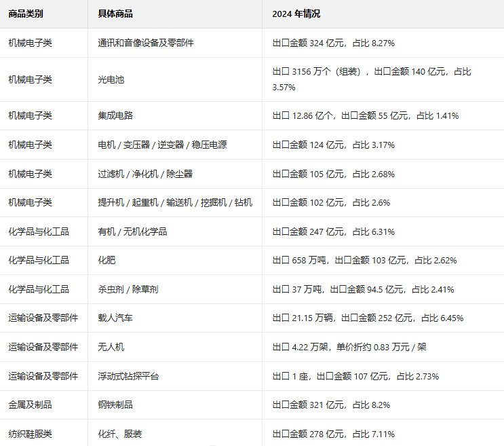
Task: Select the 浮动式钻探平台 cell
Action: click(128, 376)
